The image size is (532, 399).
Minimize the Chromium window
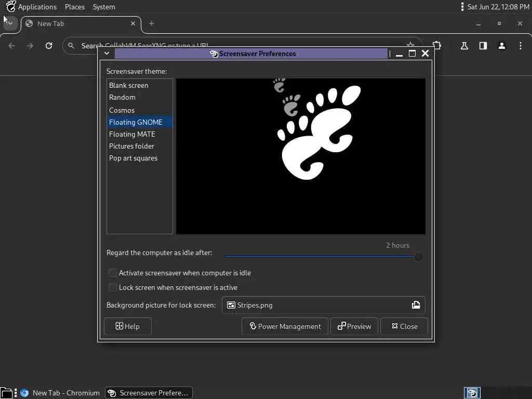point(478,24)
